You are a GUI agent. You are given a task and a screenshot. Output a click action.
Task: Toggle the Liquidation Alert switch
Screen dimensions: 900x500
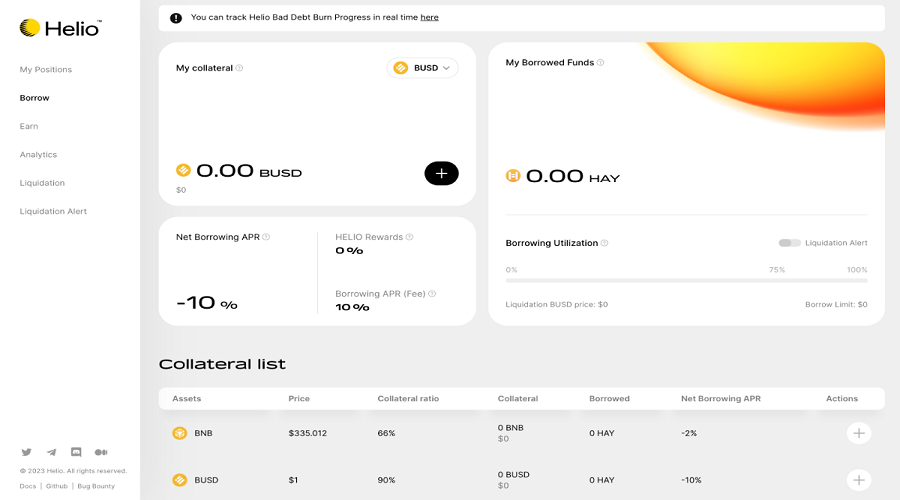pos(789,243)
